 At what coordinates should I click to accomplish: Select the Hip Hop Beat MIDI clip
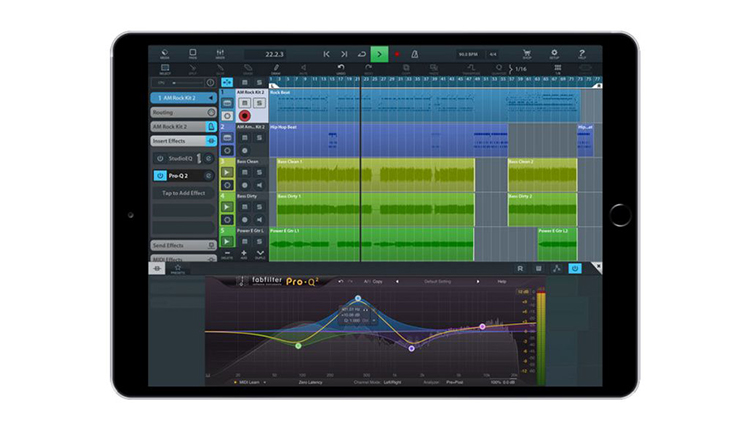(388, 140)
